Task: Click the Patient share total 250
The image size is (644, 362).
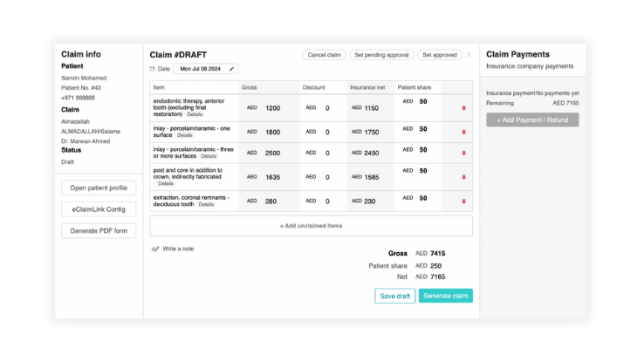Action: click(435, 266)
